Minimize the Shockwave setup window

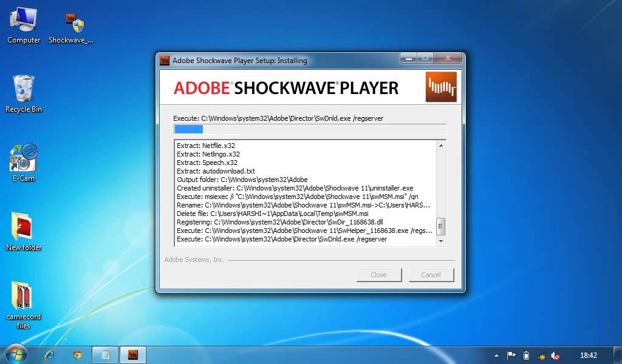[409, 59]
